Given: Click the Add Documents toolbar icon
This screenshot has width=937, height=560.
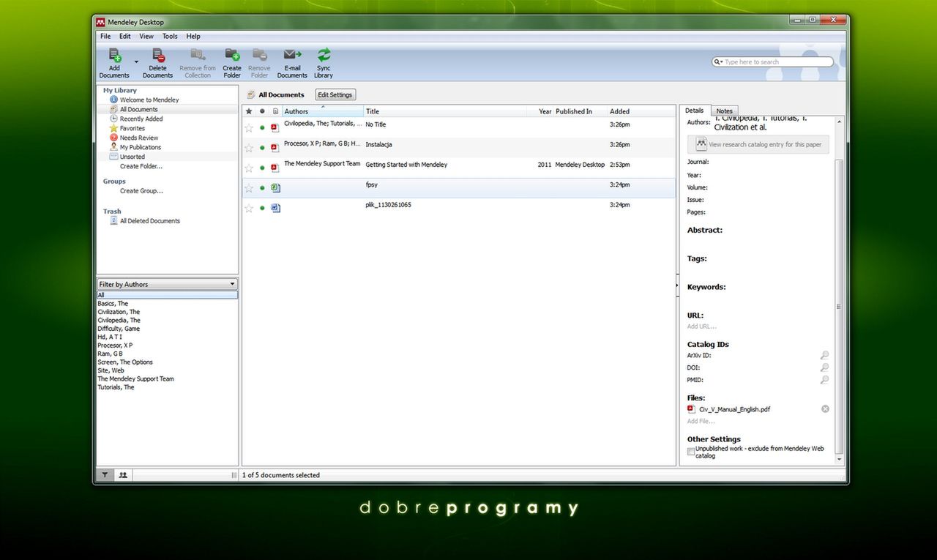Looking at the screenshot, I should tap(114, 55).
